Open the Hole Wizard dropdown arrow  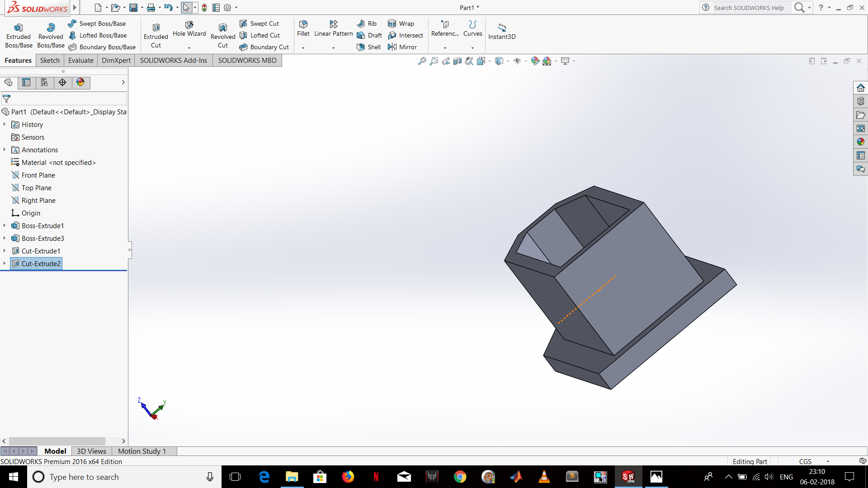(x=189, y=47)
